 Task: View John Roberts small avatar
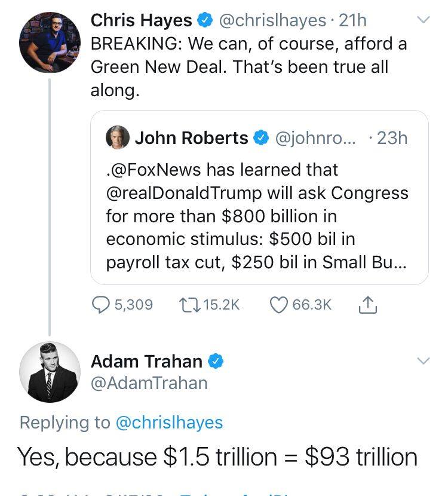(118, 137)
